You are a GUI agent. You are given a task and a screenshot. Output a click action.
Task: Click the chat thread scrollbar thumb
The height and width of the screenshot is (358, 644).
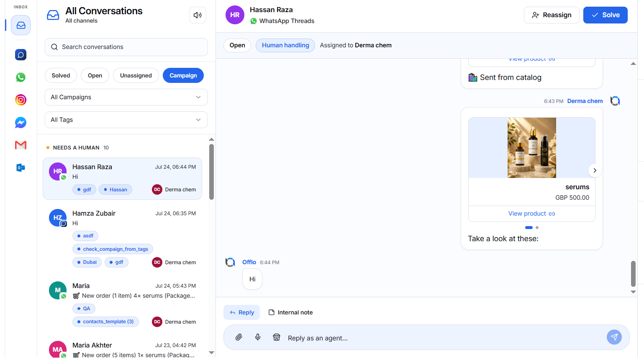point(633,274)
